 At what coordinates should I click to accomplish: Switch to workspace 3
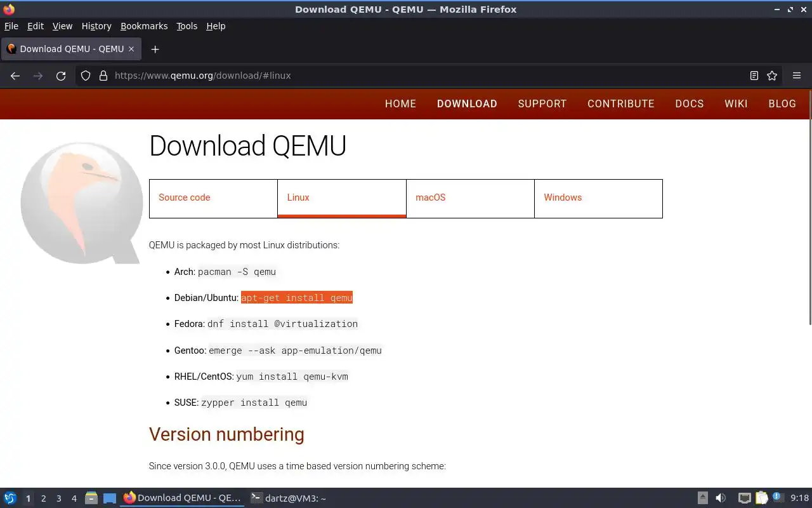click(x=58, y=498)
